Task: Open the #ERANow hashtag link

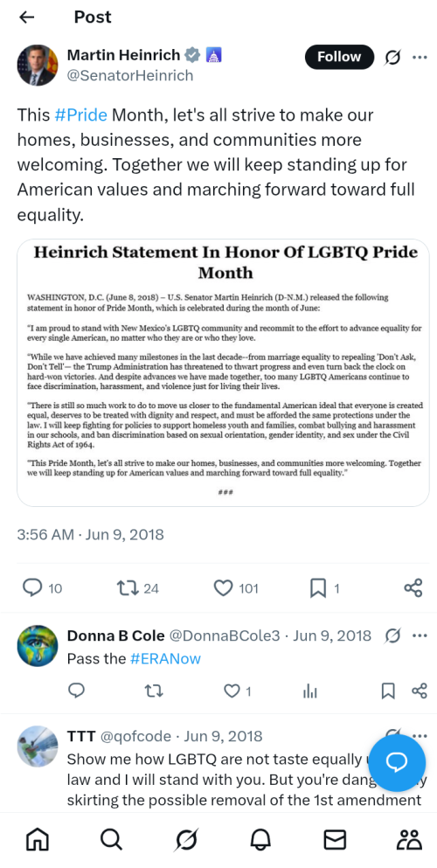Action: (x=165, y=659)
